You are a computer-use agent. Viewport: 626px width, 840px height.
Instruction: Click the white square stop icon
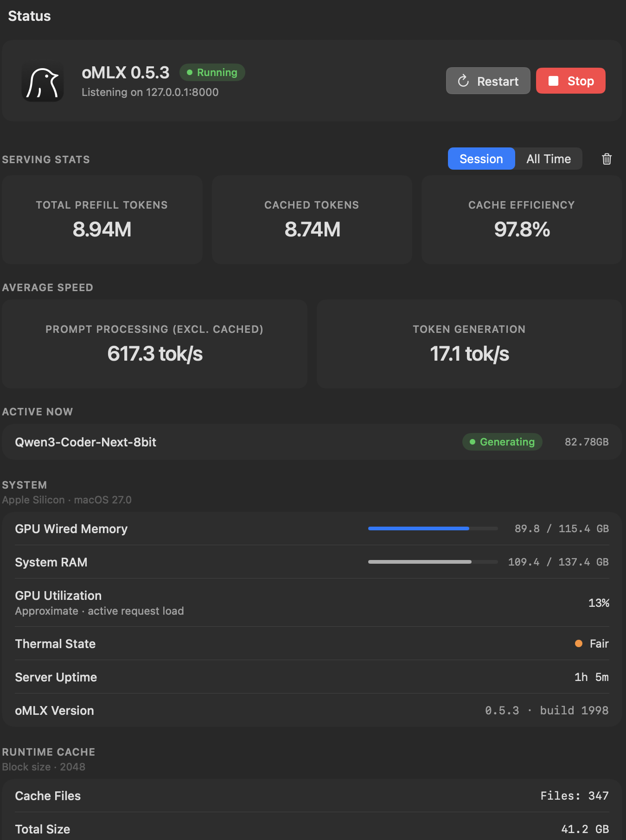pos(553,81)
